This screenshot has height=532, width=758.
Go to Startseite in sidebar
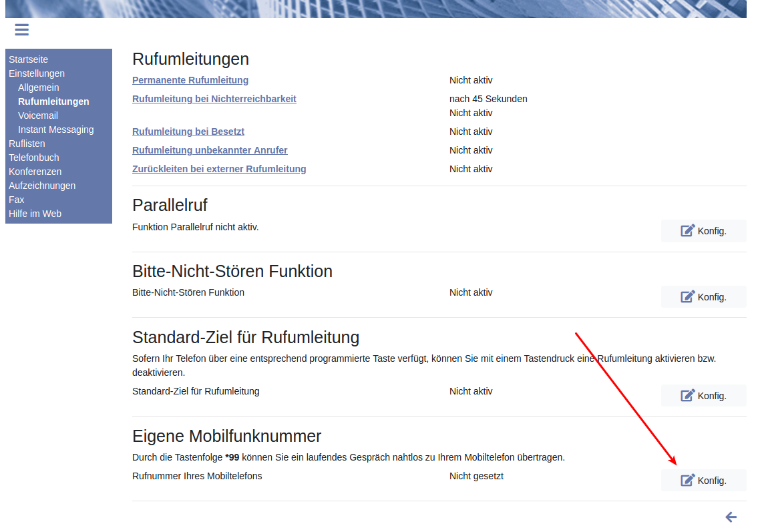(x=28, y=59)
